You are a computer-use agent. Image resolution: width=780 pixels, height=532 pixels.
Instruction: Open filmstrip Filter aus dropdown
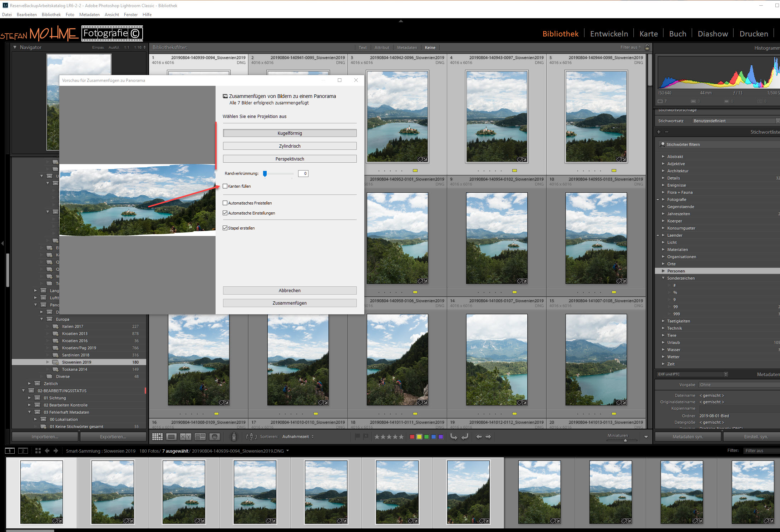coord(762,451)
